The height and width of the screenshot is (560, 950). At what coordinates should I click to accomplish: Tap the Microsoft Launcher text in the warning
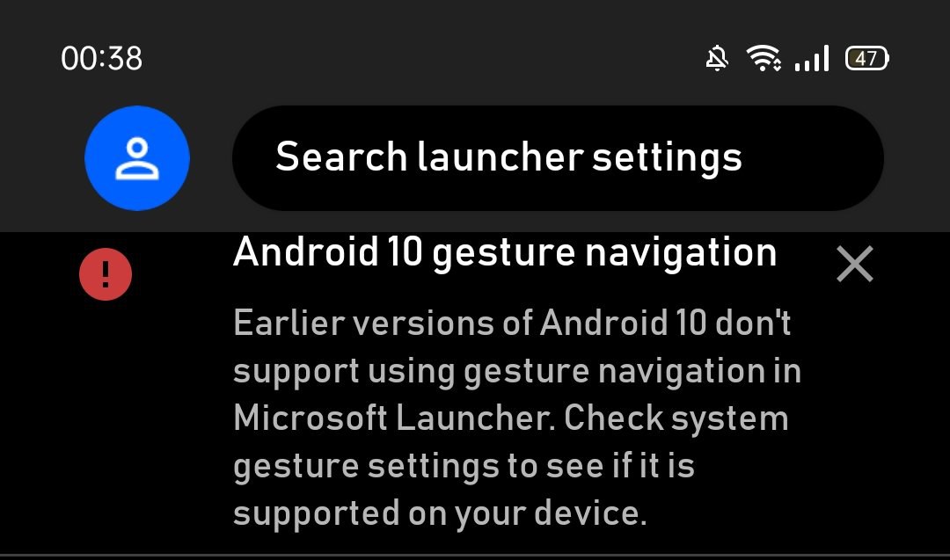pos(394,418)
